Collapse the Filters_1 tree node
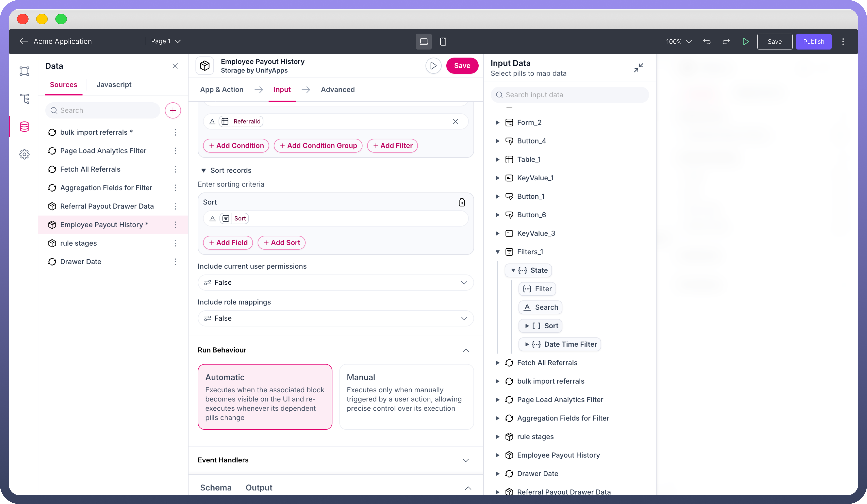Viewport: 867px width, 504px height. click(x=497, y=252)
